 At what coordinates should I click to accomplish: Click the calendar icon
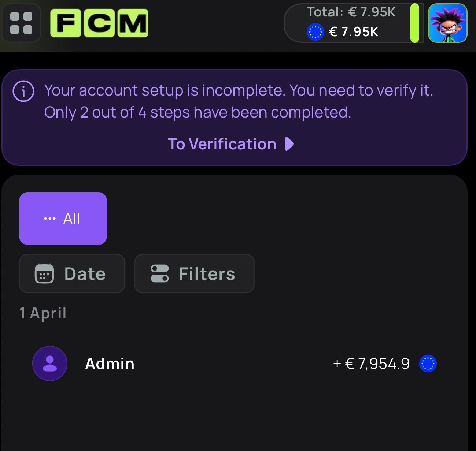tap(44, 273)
